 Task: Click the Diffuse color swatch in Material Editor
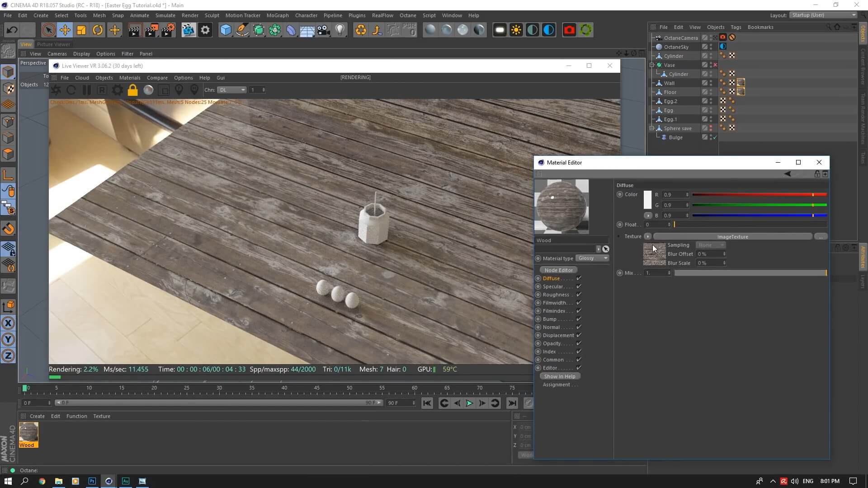647,199
